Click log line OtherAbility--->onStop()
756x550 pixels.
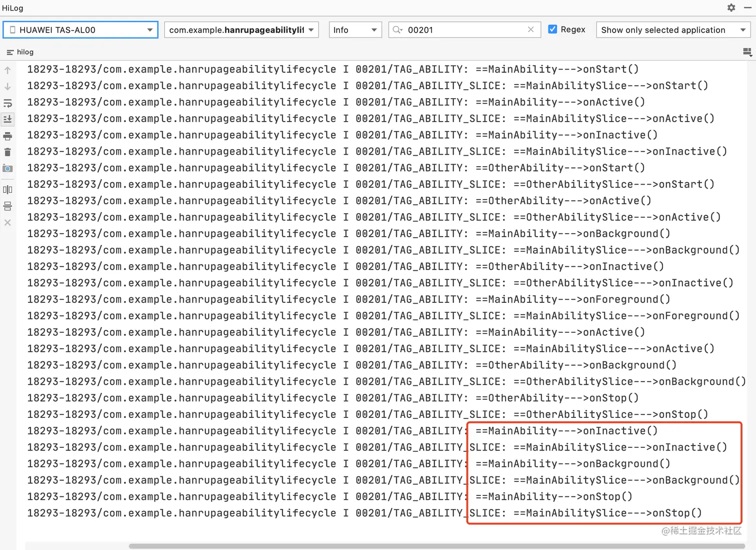(333, 398)
